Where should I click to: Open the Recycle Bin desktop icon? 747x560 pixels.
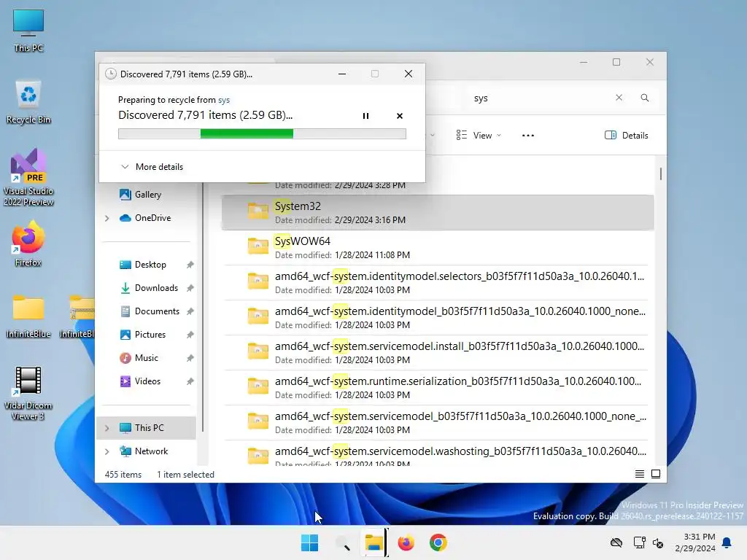[x=28, y=102]
